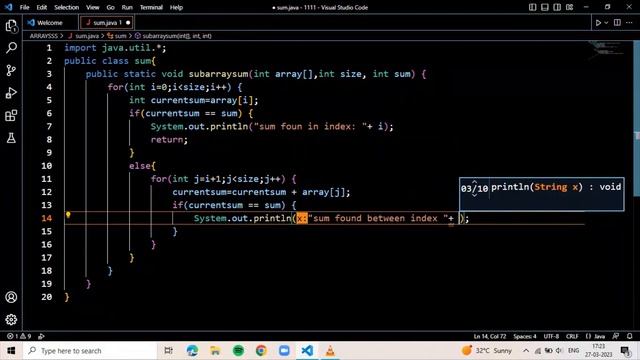Split the editor to the right
The height and width of the screenshot is (360, 640).
coord(617,23)
